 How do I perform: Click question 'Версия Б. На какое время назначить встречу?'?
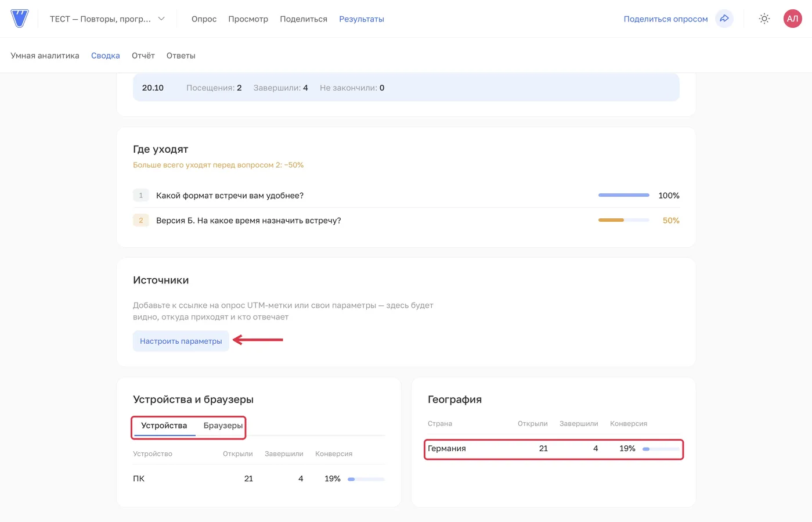coord(248,221)
